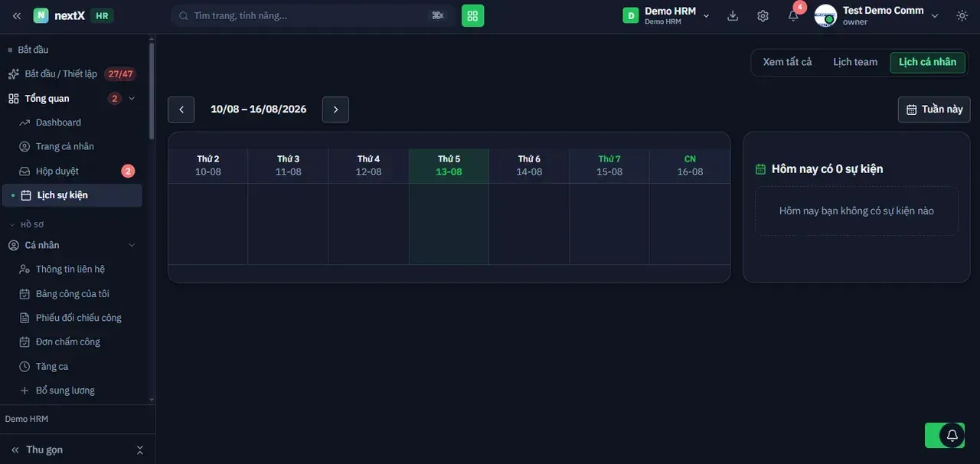Click the download icon in top bar
This screenshot has width=980, height=464.
733,15
